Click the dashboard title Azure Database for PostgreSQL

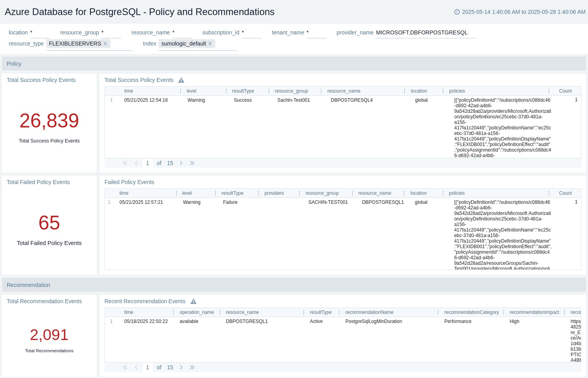click(140, 12)
